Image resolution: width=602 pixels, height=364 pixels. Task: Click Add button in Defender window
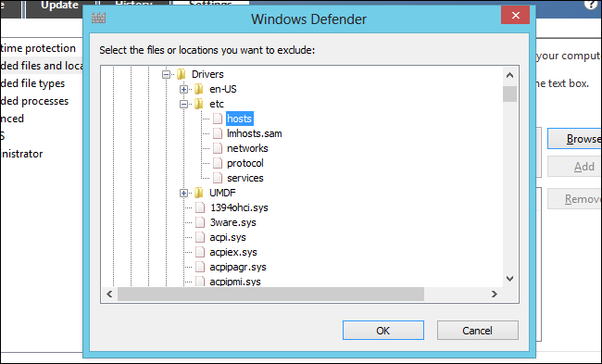pos(575,167)
